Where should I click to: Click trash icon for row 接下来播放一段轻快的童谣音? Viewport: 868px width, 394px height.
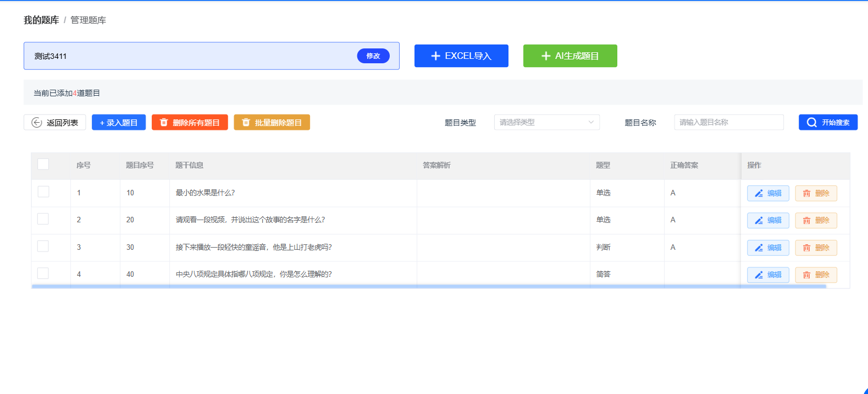coord(806,248)
